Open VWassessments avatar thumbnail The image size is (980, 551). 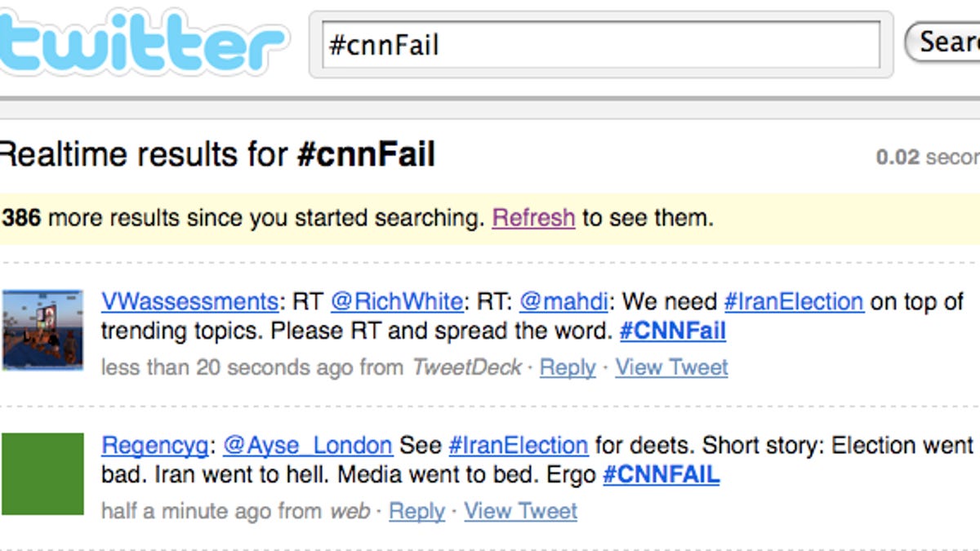42,330
